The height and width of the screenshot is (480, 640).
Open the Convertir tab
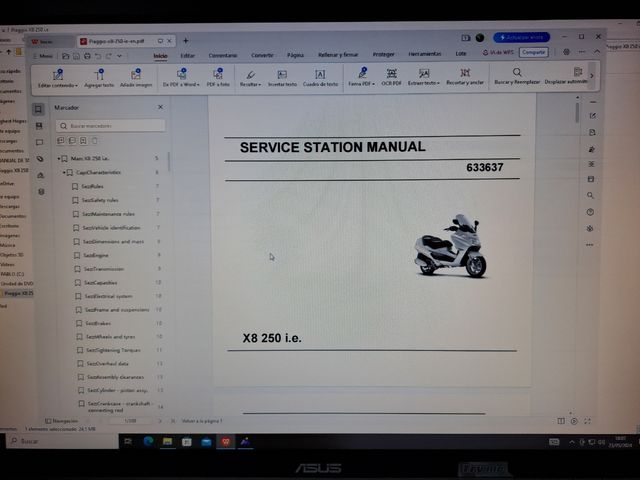click(x=262, y=55)
